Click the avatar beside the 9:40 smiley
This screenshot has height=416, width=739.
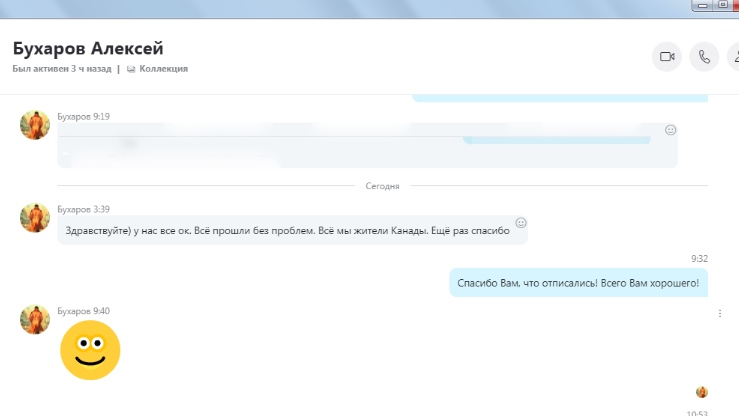click(x=35, y=320)
